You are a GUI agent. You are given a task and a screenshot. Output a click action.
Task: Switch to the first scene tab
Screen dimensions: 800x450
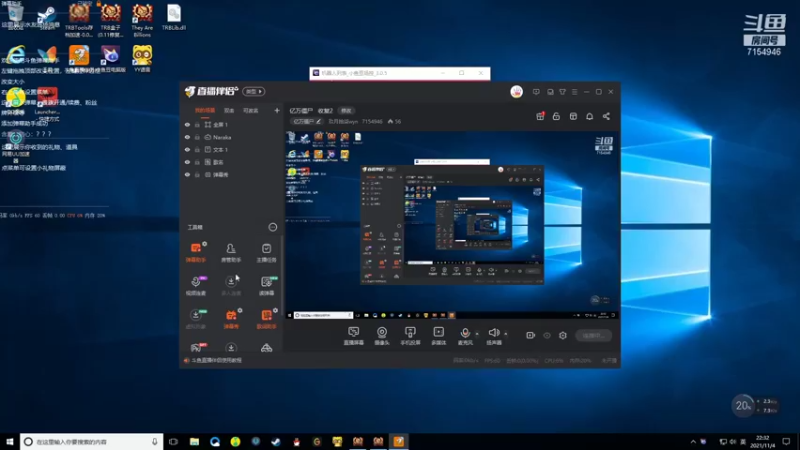(205, 111)
